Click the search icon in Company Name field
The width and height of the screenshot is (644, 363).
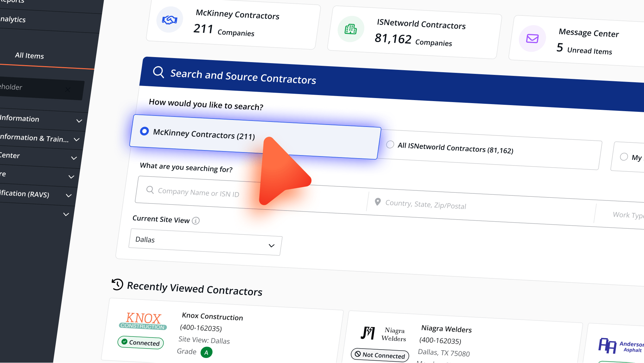click(x=150, y=190)
